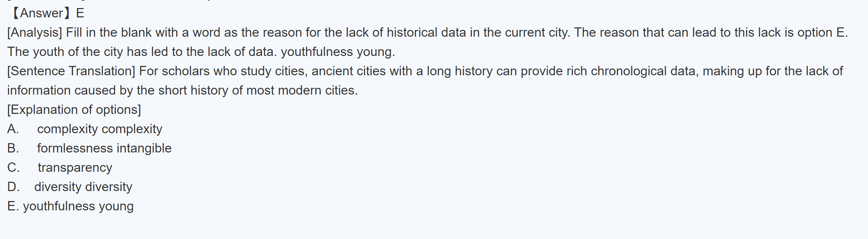Select option A complexity
The image size is (868, 239).
coord(100,129)
